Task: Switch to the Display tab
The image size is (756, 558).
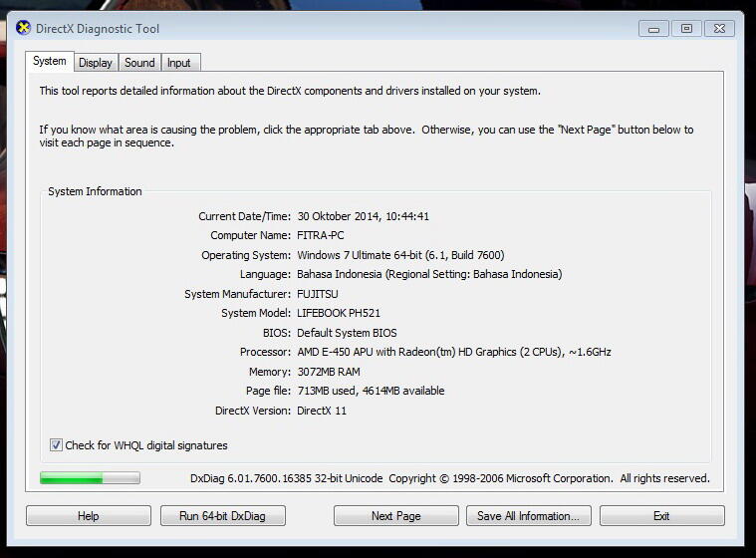Action: 96,63
